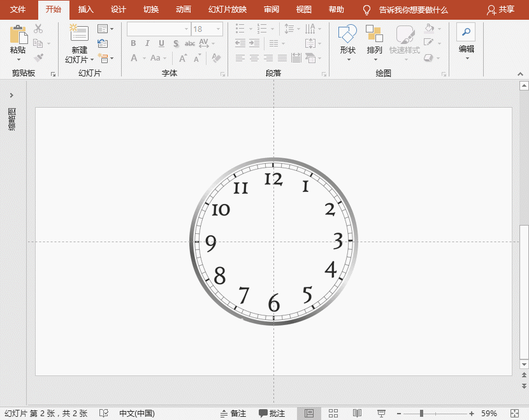Click the Reset slide icon
The width and height of the screenshot is (529, 420).
103,43
